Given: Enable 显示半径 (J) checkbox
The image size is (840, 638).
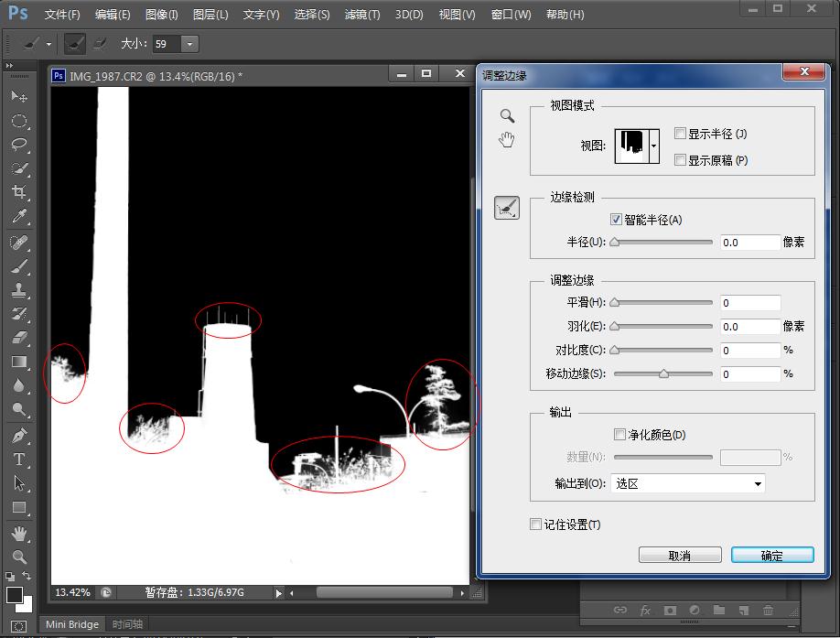Looking at the screenshot, I should tap(680, 134).
